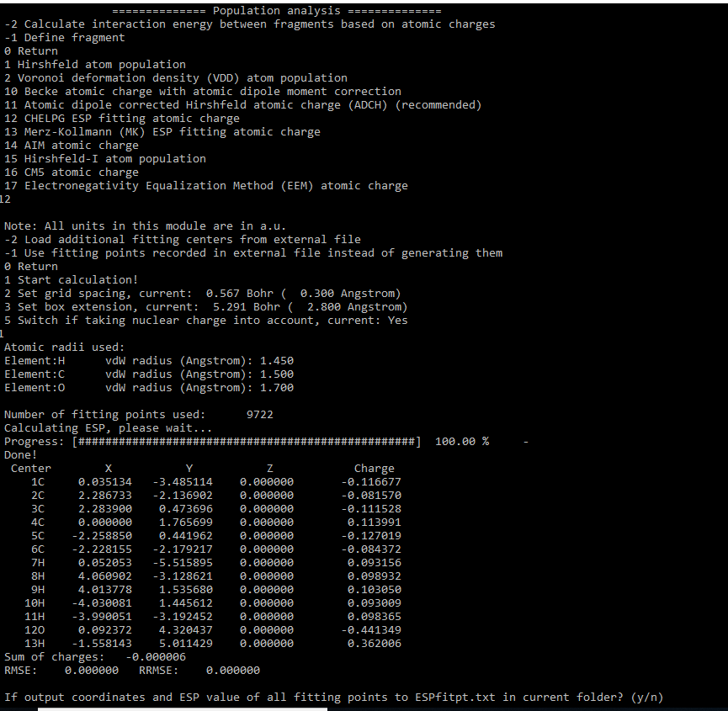Click the Merz-Kollmann (MK) ESP fitting line
The height and width of the screenshot is (711, 728).
tap(162, 132)
